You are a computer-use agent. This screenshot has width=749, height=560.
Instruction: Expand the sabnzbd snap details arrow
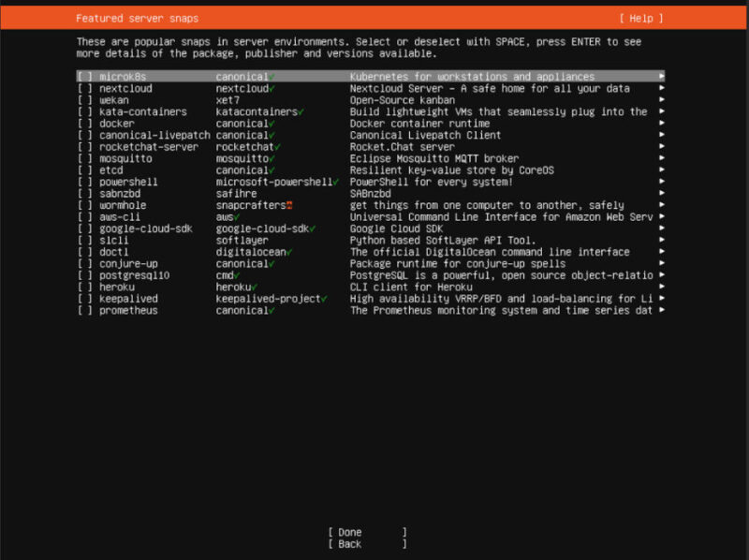point(661,194)
